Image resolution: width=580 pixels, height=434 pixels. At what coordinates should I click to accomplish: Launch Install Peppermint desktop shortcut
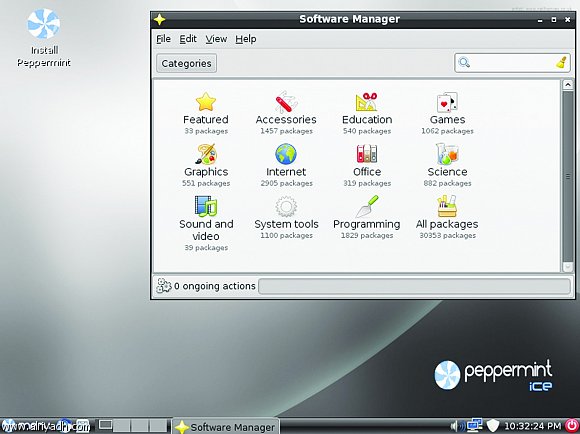pos(44,38)
